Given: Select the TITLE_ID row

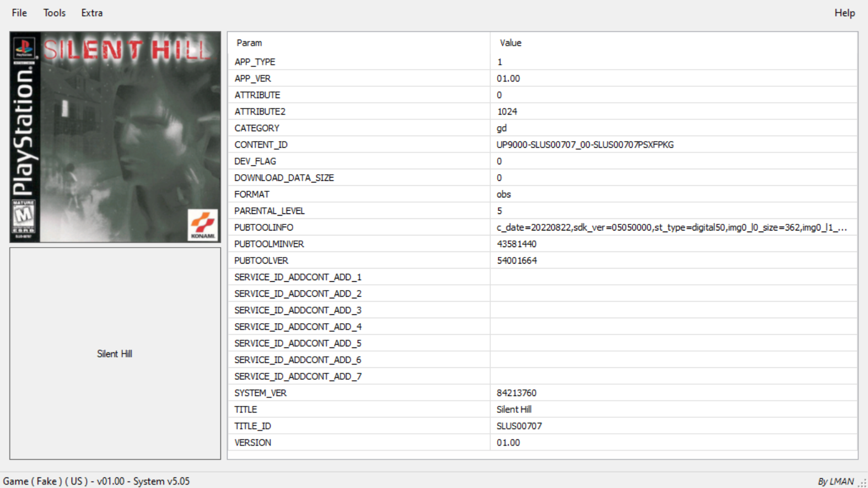Looking at the screenshot, I should coord(252,426).
